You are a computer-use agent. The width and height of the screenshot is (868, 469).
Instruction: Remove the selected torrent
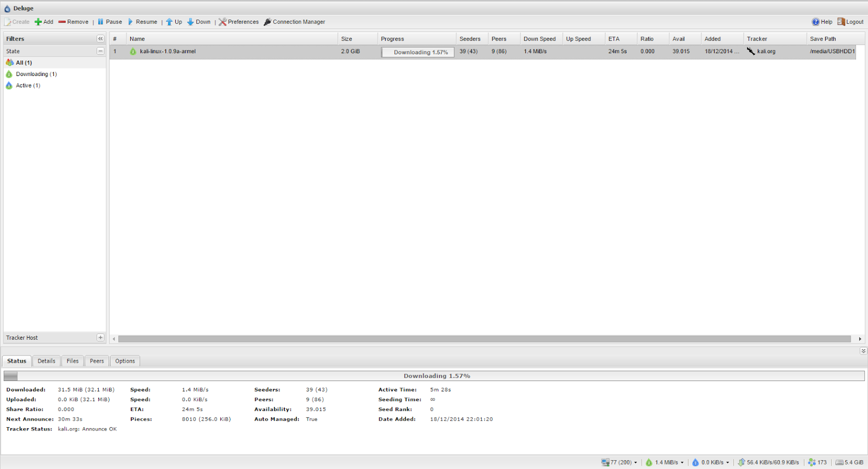click(x=73, y=22)
